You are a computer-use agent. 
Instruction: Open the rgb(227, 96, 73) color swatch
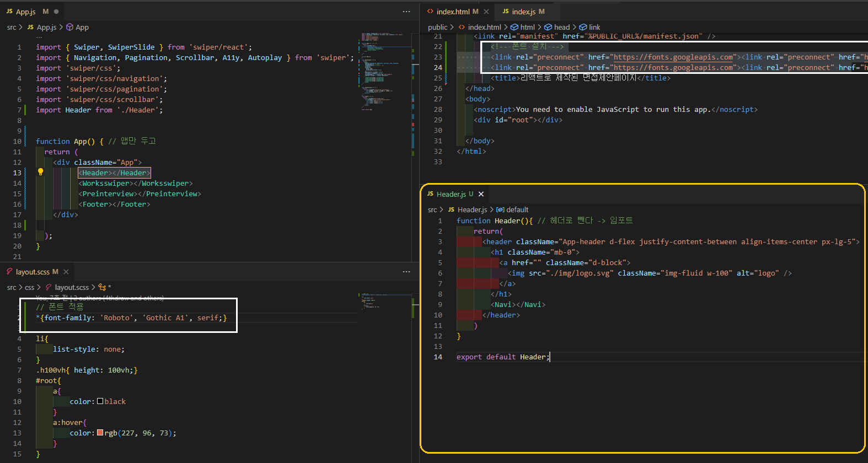(100, 433)
